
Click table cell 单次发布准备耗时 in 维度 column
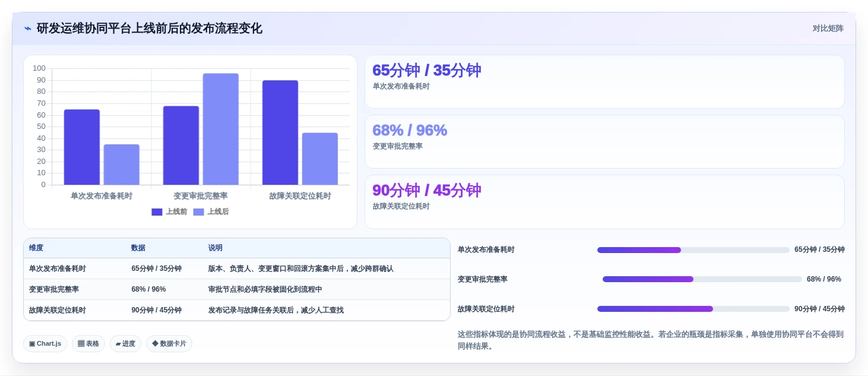[58, 268]
